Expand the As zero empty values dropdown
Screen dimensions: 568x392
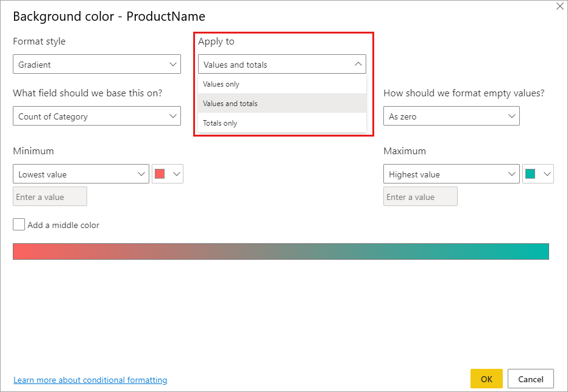click(x=452, y=116)
